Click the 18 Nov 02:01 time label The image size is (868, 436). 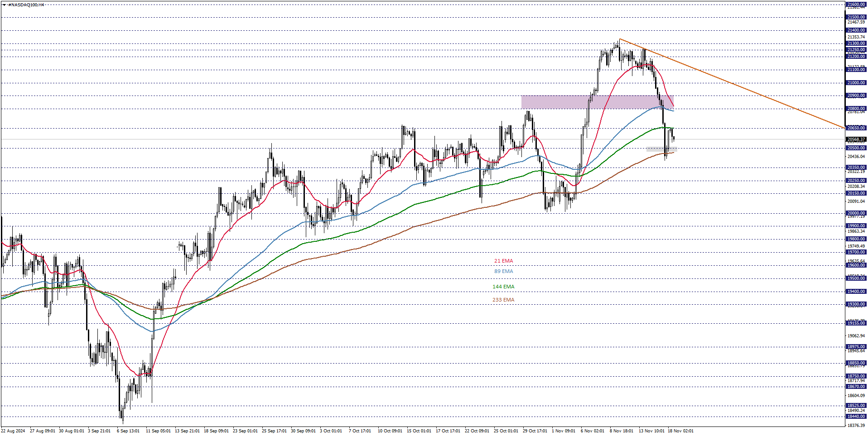(680, 431)
